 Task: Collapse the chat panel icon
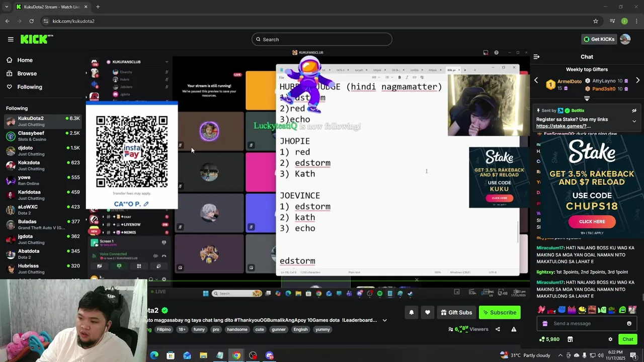tap(536, 57)
